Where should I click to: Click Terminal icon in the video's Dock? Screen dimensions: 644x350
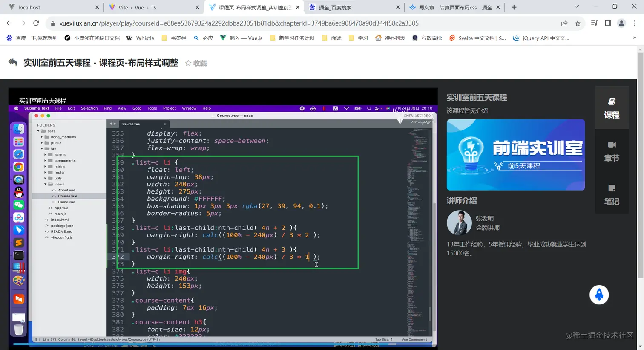(19, 255)
